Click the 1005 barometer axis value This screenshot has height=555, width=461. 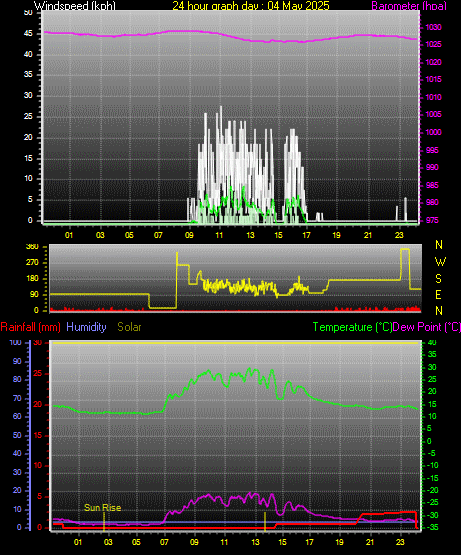coord(433,114)
